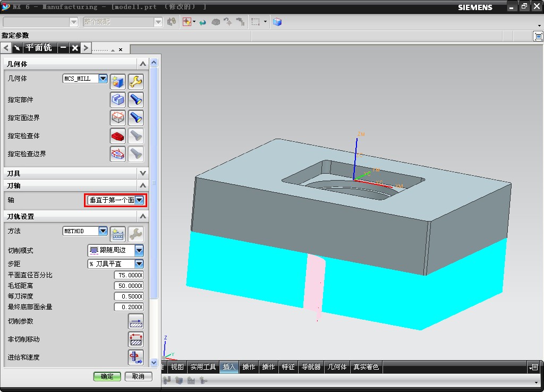Click the 指定部件 flashlight display icon

click(x=136, y=100)
